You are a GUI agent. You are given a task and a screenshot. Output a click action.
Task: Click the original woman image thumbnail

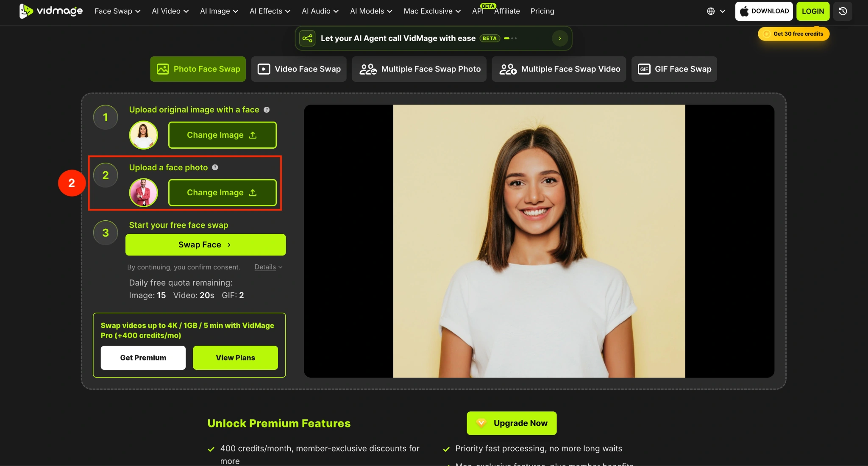pyautogui.click(x=144, y=135)
